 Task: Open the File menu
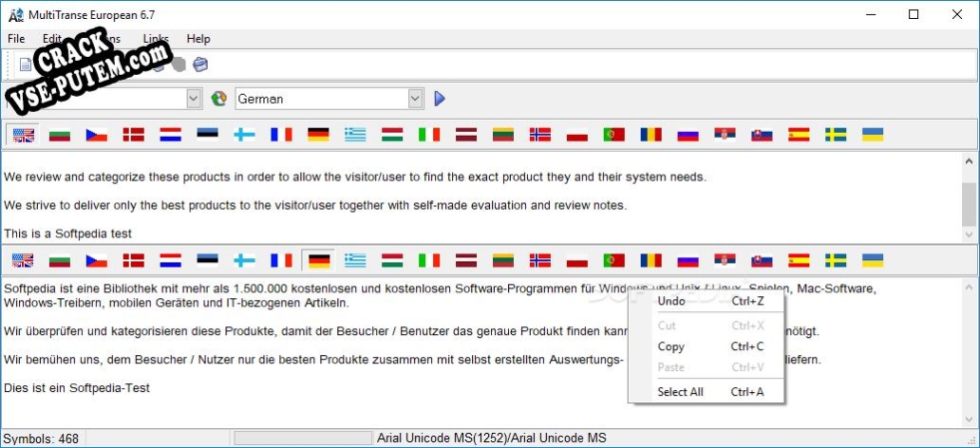(x=16, y=39)
